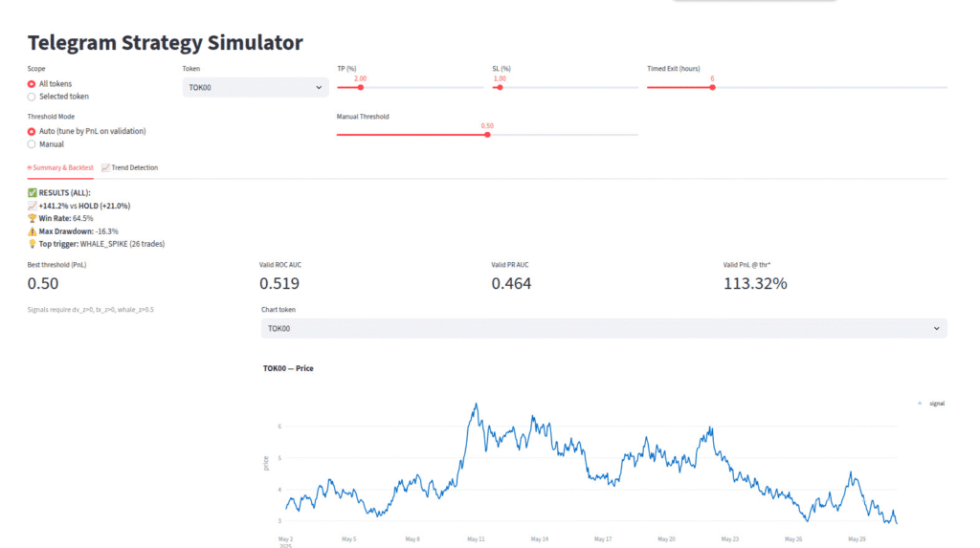The width and height of the screenshot is (980, 548).
Task: Expand the Chart token dropdown arrow
Action: tap(936, 328)
